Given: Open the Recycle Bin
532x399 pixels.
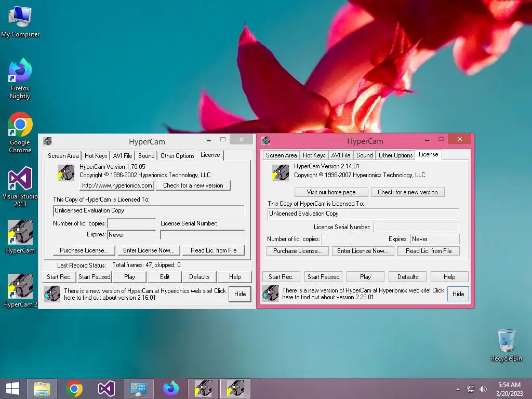Looking at the screenshot, I should click(x=506, y=345).
